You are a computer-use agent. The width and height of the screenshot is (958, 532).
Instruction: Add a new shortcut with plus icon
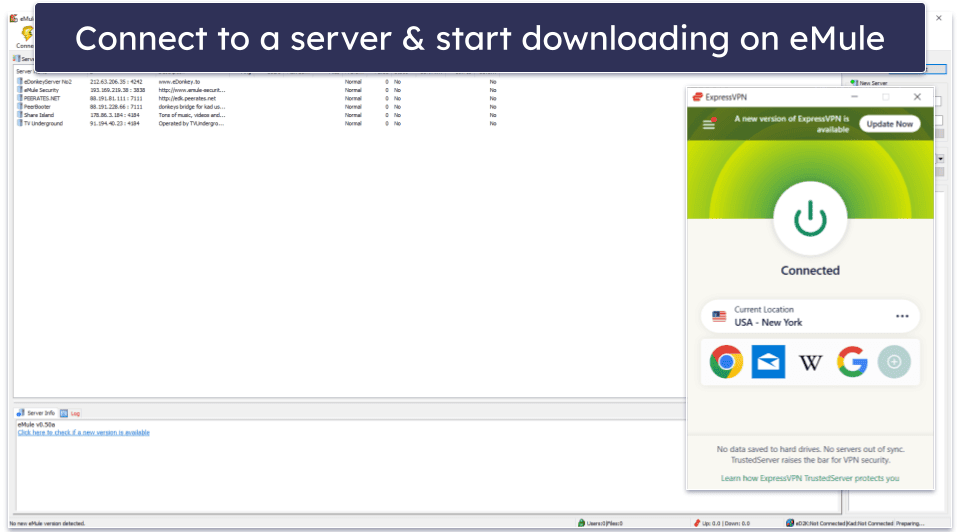tap(894, 362)
